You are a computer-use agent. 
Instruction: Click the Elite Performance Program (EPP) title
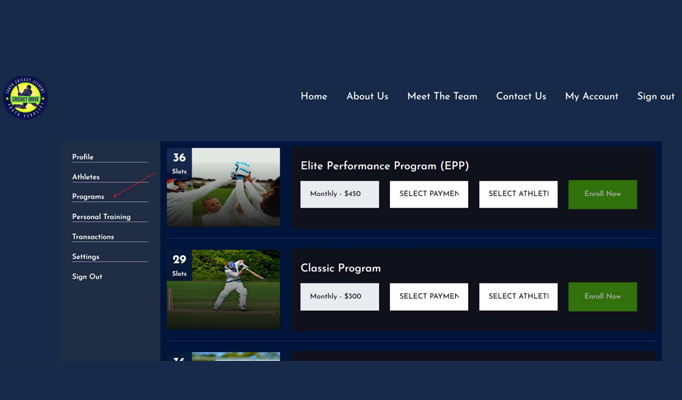(384, 166)
